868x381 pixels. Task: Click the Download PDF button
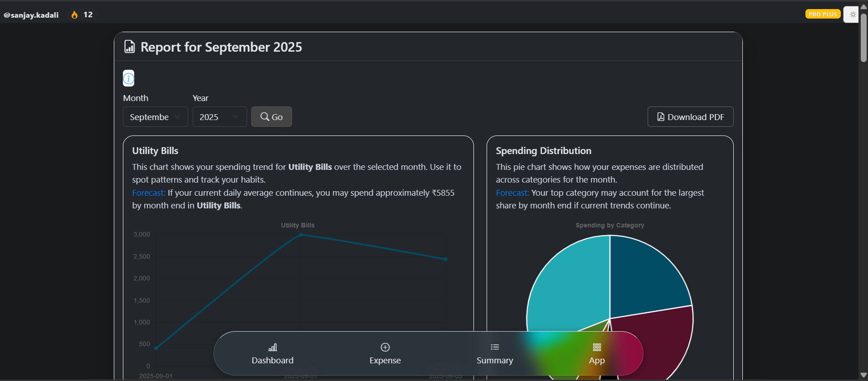point(690,117)
